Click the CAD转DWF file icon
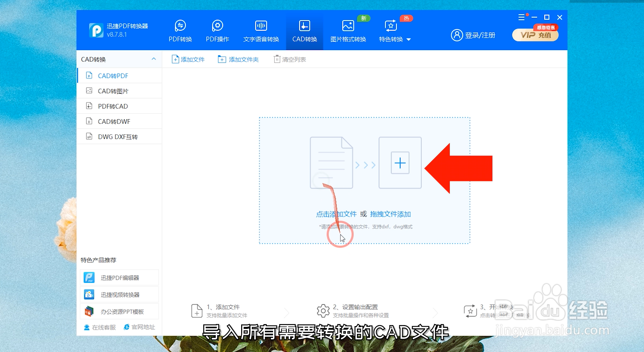644x352 pixels. pyautogui.click(x=89, y=121)
